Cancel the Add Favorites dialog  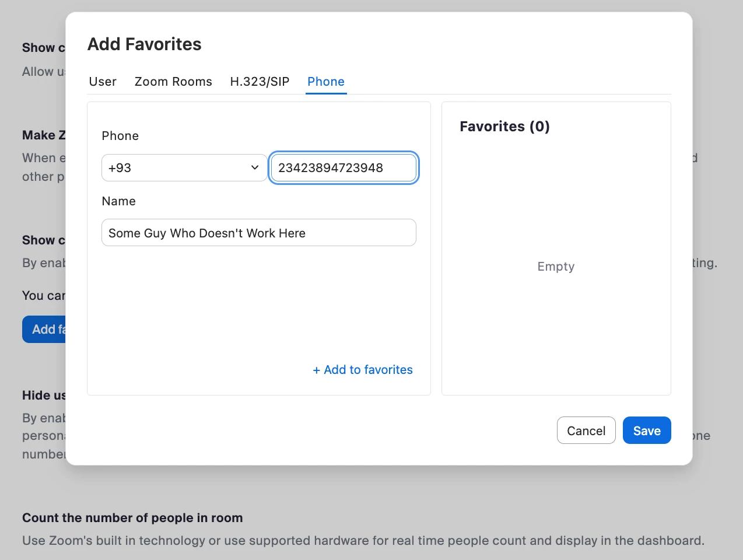(x=586, y=430)
